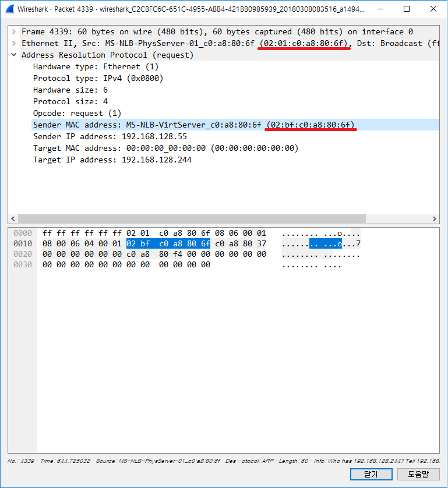Viewport: 448px width, 488px height.
Task: Select the Ethernet II source row
Action: click(x=230, y=43)
